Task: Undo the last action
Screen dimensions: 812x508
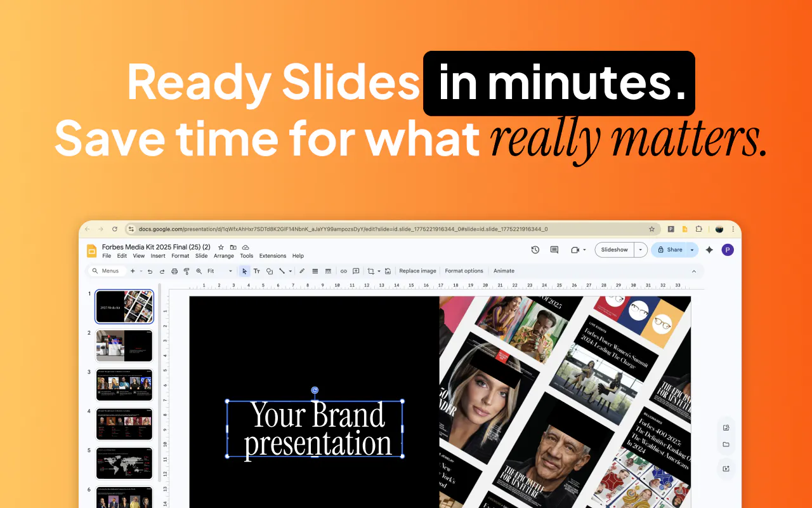Action: pos(150,271)
